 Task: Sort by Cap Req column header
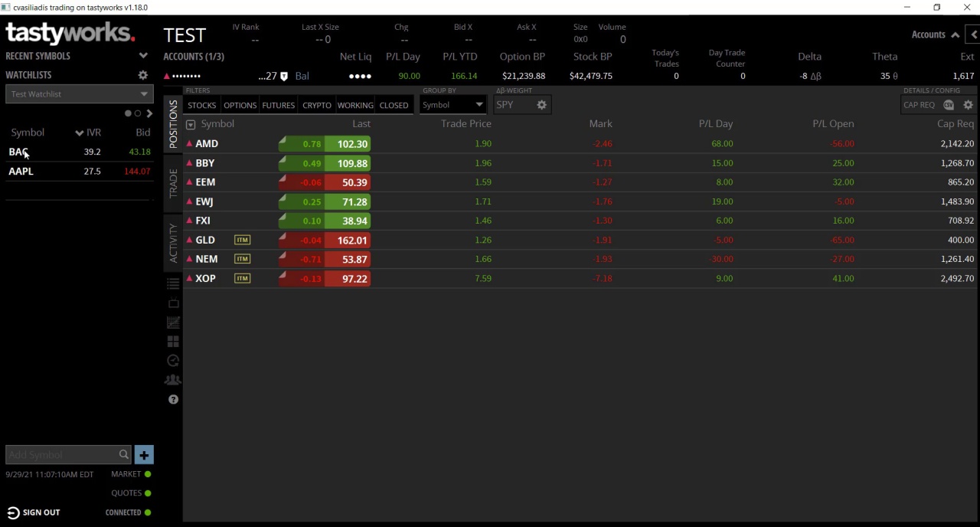pyautogui.click(x=955, y=123)
